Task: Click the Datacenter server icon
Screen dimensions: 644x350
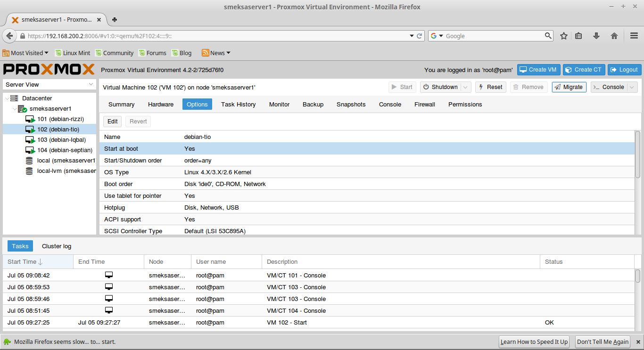Action: pos(14,98)
